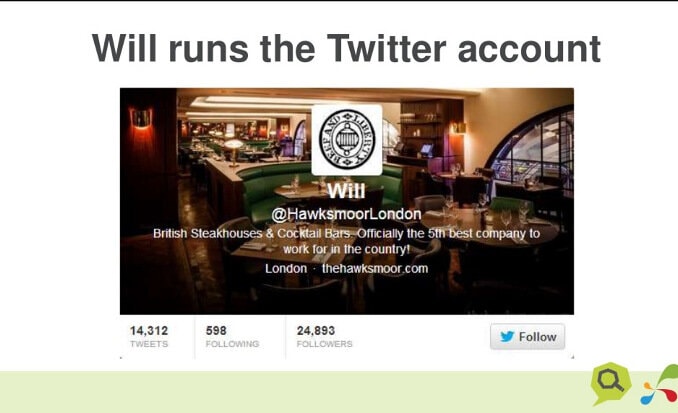Open thehawksmoor.com website link

click(x=375, y=269)
